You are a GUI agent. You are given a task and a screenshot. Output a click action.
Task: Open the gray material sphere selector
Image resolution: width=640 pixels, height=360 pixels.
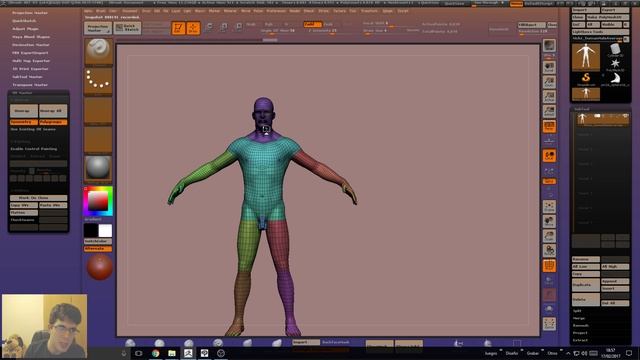pos(98,168)
